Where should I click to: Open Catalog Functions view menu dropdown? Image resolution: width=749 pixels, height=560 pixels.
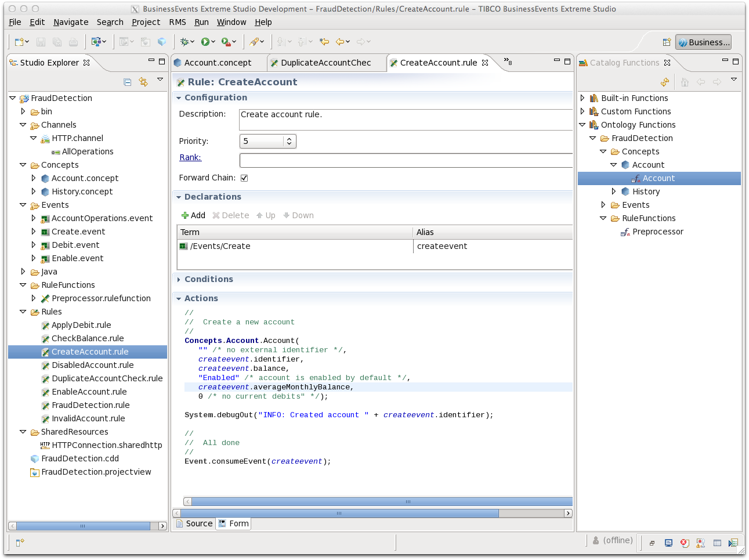coord(734,80)
